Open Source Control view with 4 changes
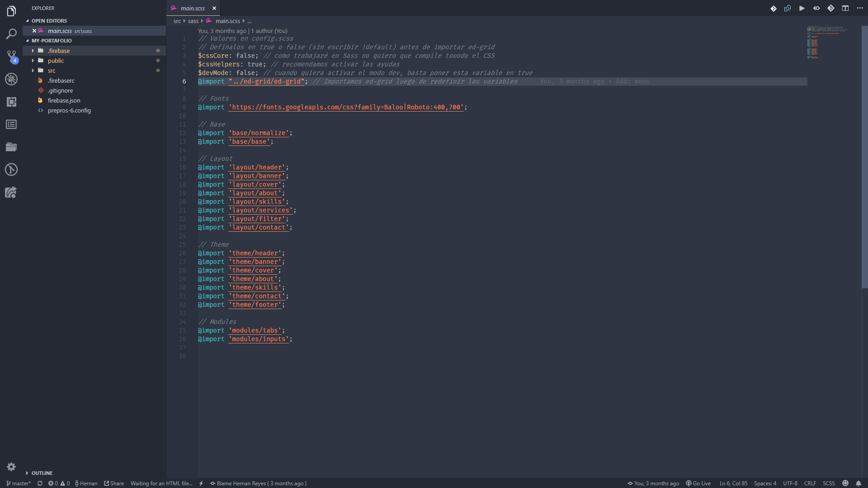This screenshot has height=488, width=868. tap(11, 56)
